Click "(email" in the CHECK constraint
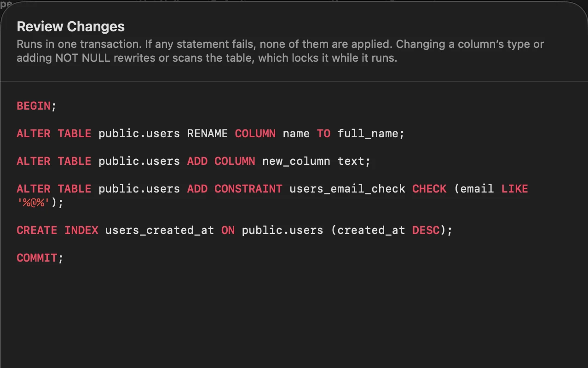588x368 pixels. (x=474, y=189)
